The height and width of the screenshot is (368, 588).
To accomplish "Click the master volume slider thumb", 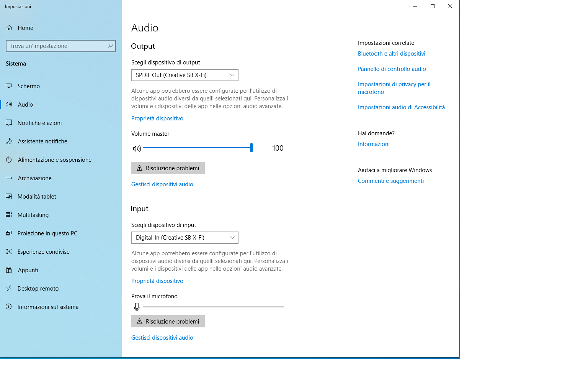I will 252,148.
